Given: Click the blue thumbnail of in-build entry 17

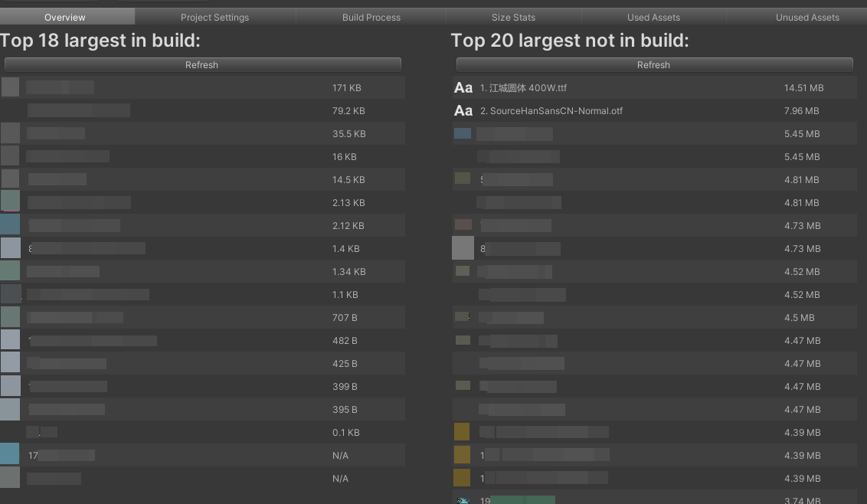Looking at the screenshot, I should coord(10,454).
